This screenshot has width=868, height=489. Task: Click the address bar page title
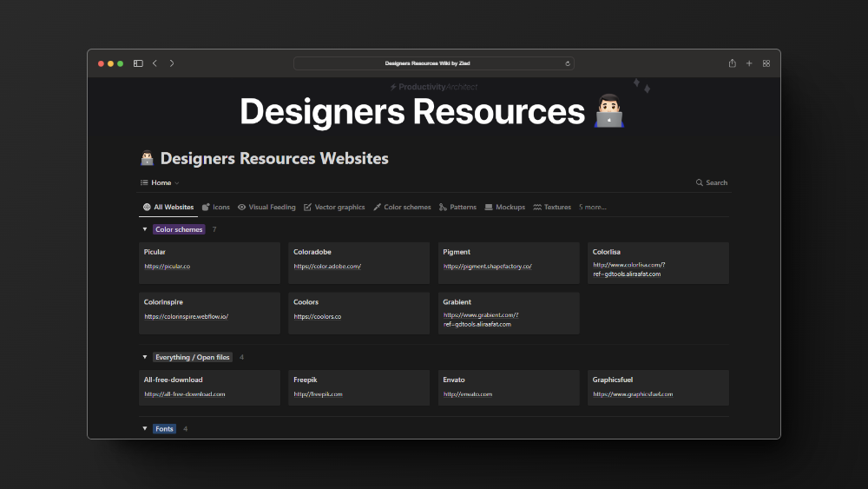click(x=427, y=63)
